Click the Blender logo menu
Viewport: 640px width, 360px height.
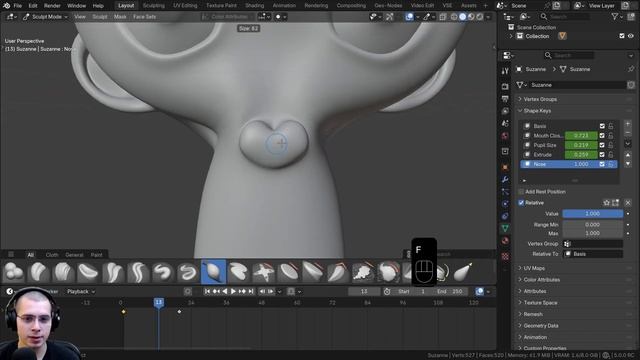(x=6, y=6)
